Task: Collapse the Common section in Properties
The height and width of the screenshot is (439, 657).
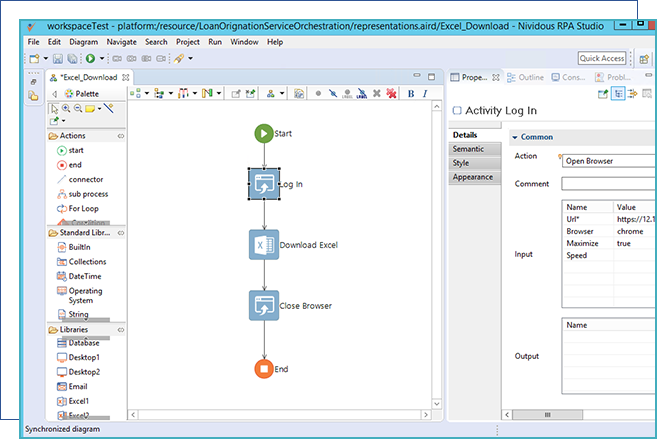Action: pos(515,137)
